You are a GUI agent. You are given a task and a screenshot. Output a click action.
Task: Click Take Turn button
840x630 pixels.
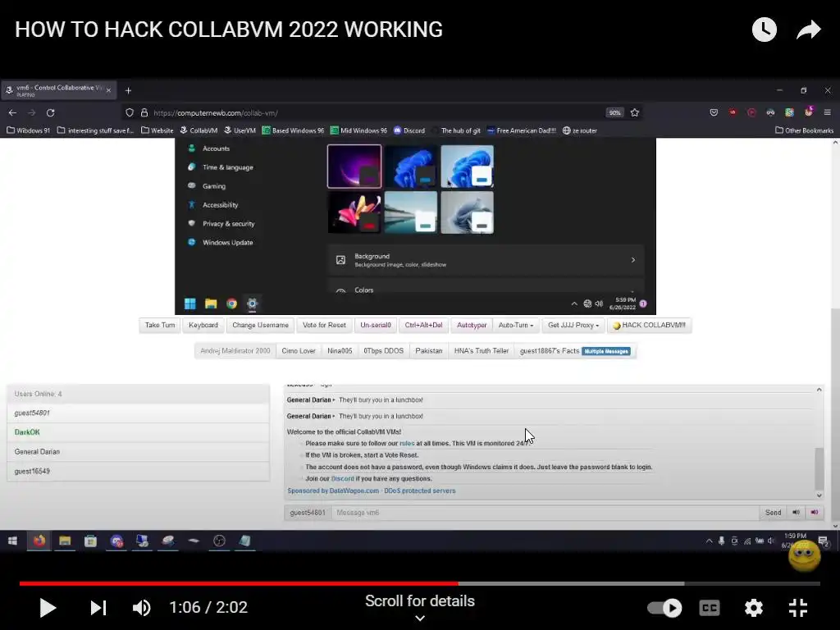[160, 325]
